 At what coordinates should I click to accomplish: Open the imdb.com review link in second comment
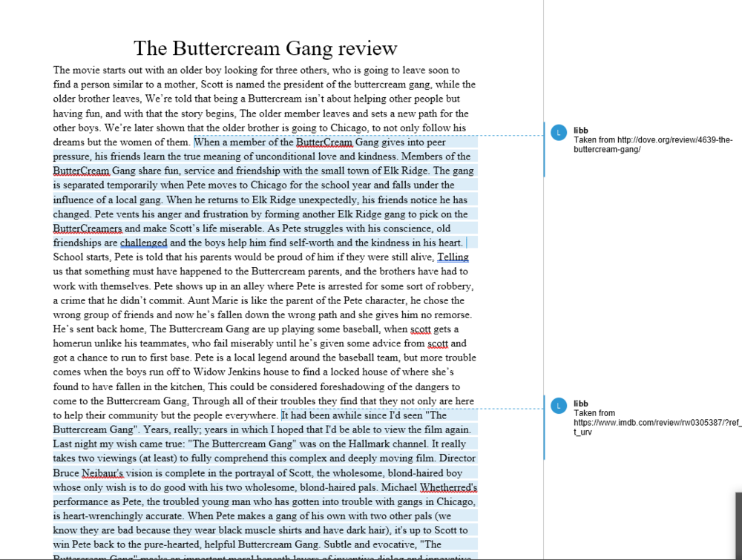pyautogui.click(x=657, y=427)
